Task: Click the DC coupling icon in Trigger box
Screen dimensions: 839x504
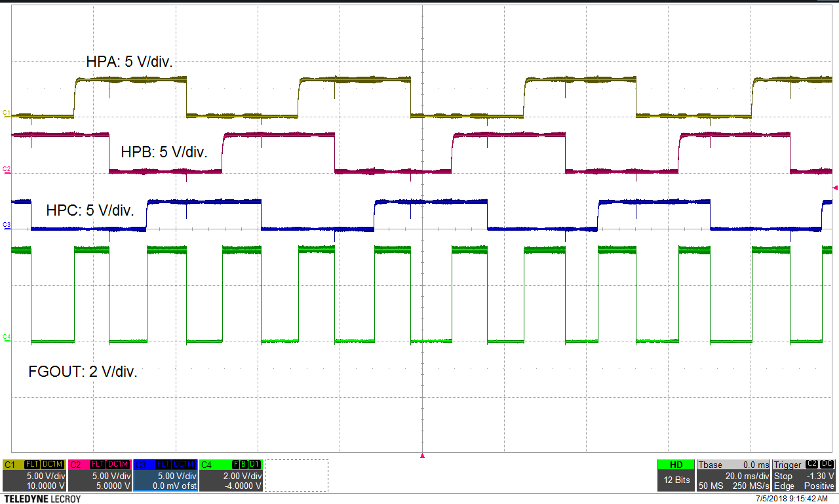Action: click(826, 464)
